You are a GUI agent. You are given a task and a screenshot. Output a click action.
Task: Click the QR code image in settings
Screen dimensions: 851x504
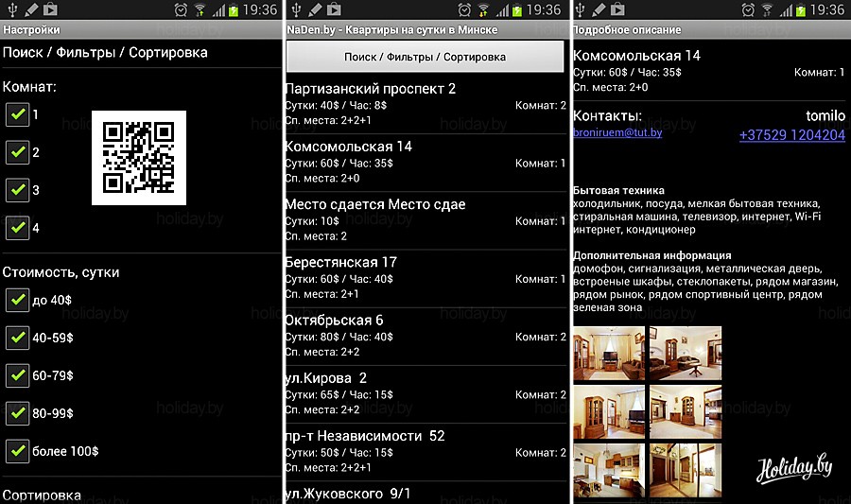pos(138,157)
